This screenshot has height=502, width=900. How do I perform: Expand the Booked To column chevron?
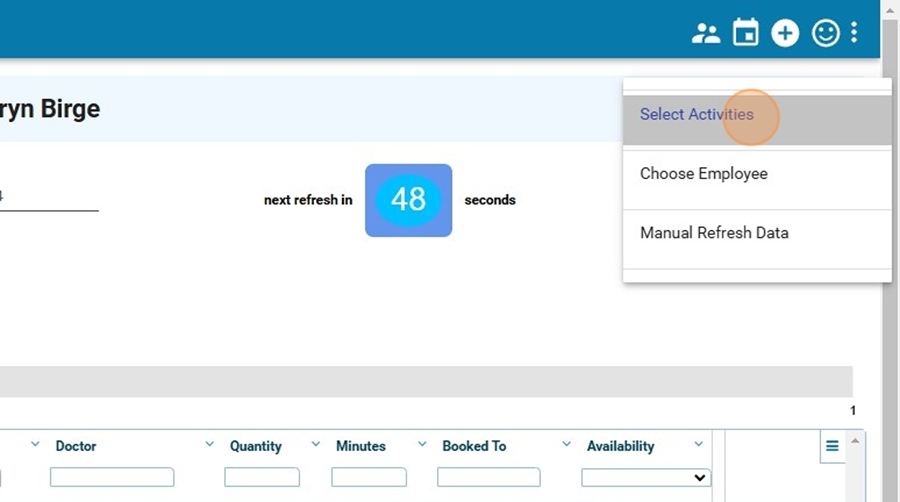[566, 444]
